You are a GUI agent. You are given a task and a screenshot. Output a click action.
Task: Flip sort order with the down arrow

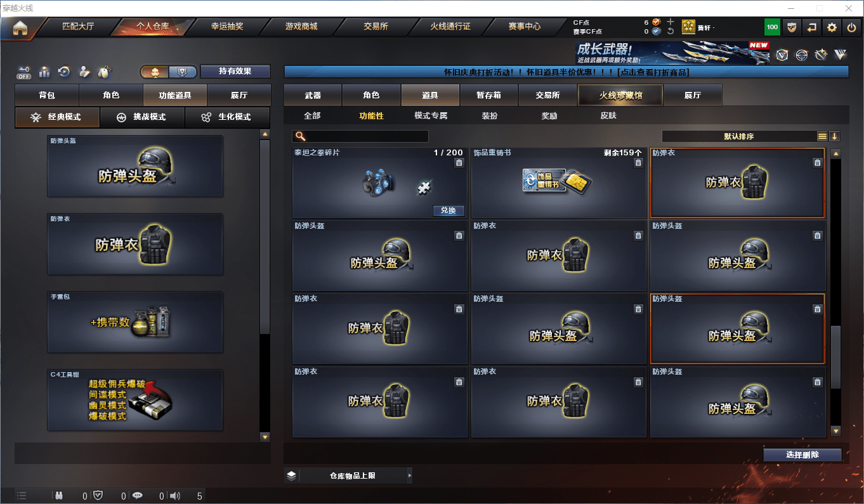tap(834, 136)
